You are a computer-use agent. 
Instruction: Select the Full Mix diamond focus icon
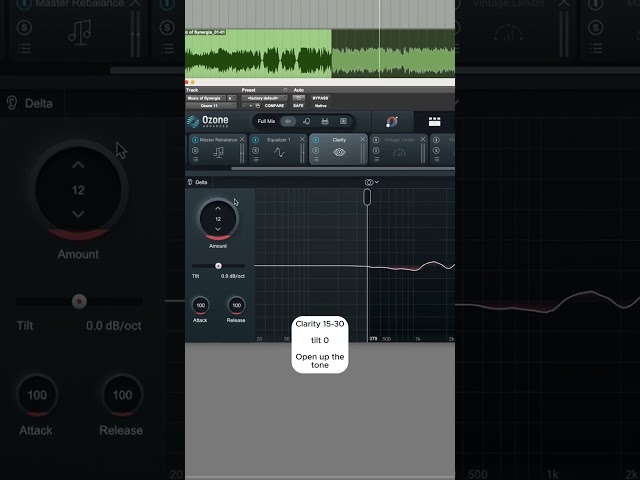pyautogui.click(x=288, y=121)
